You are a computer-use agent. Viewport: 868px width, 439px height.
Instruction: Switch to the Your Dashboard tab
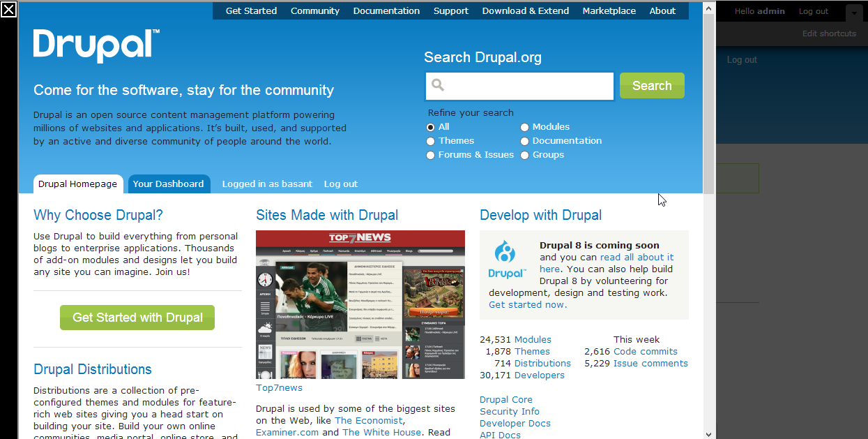pos(169,184)
